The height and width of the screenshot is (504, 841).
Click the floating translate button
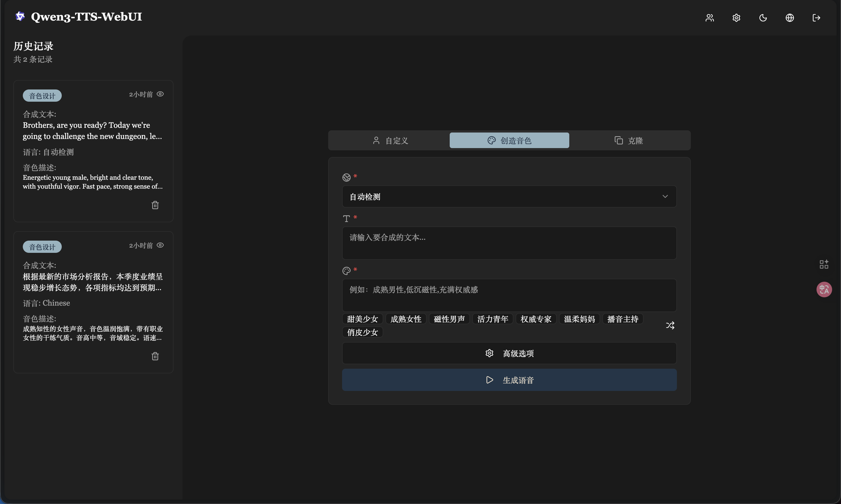824,289
